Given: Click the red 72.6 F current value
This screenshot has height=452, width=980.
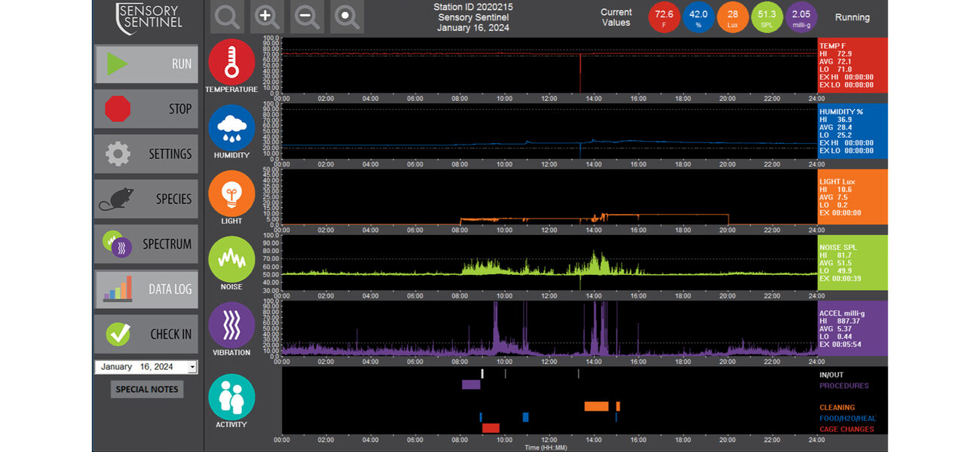Looking at the screenshot, I should pos(664,17).
